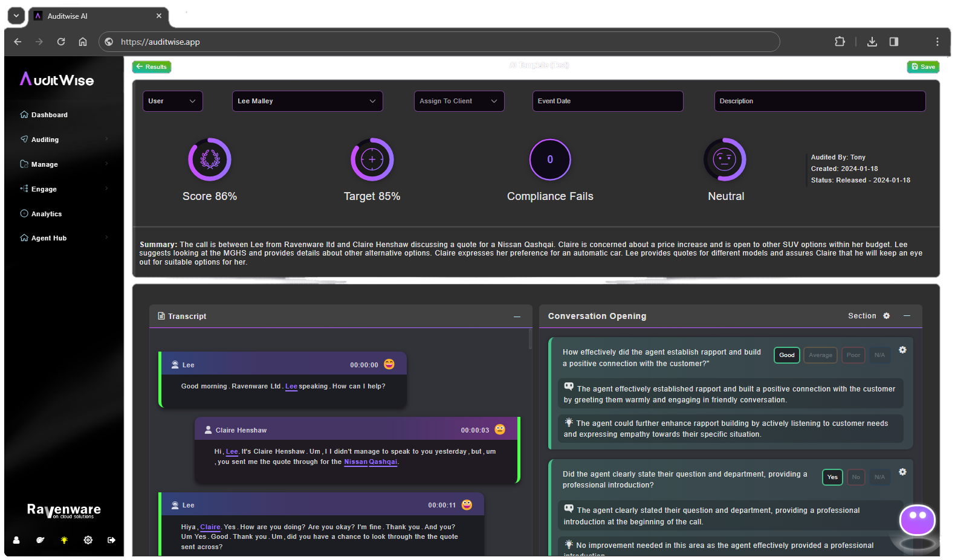Click the gear icon beside the rapport question

click(x=902, y=350)
